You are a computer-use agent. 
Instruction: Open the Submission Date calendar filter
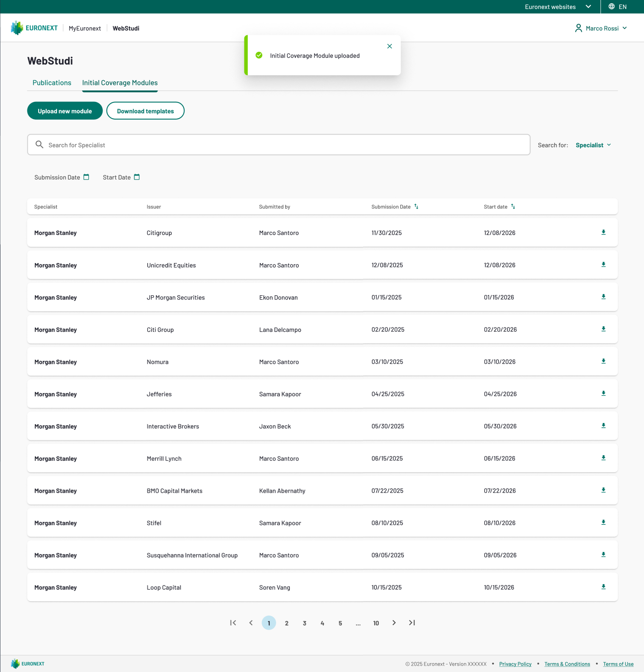[x=87, y=177]
